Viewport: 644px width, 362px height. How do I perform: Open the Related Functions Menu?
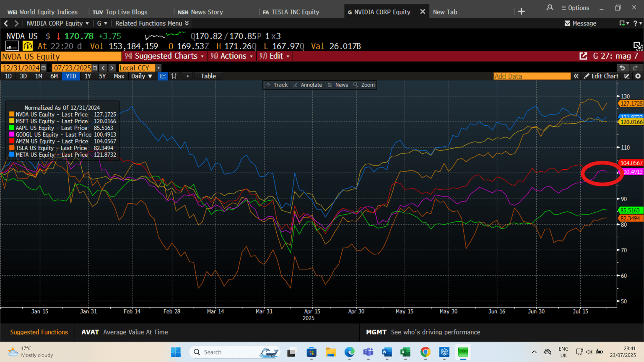[152, 23]
